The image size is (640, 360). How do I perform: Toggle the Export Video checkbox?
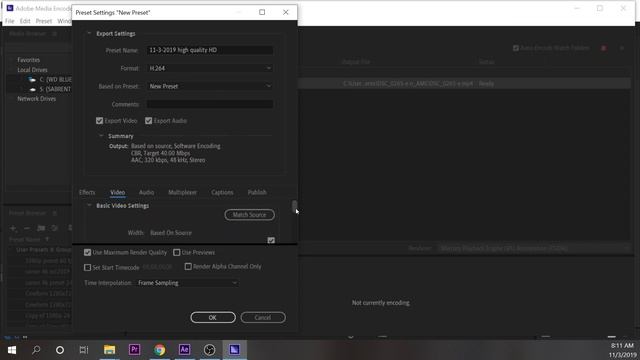[x=99, y=121]
